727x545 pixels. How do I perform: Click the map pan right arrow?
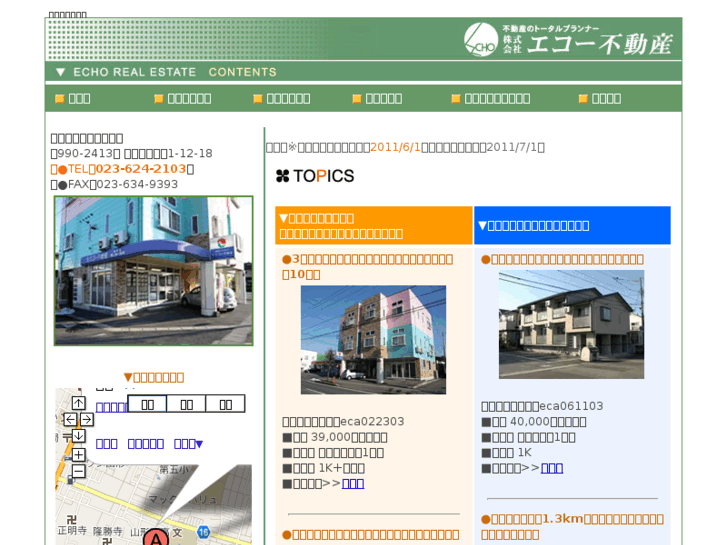pyautogui.click(x=87, y=419)
